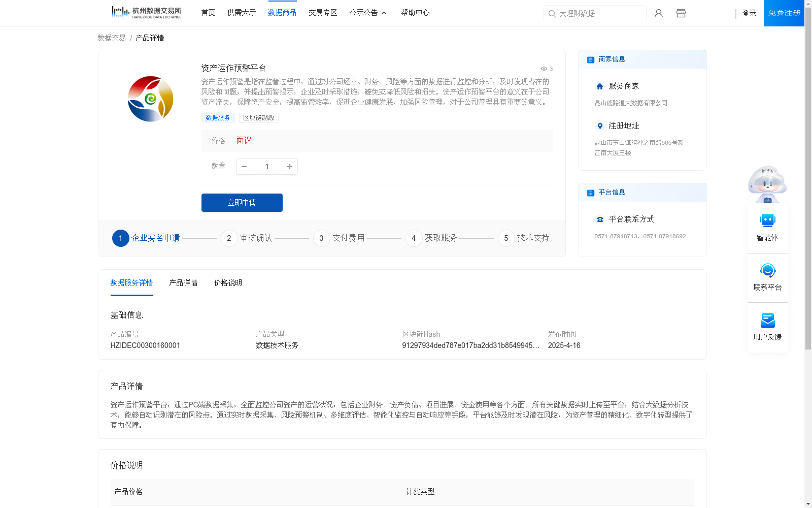Viewport: 812px width, 508px height.
Task: Click the 昆山鹿路通大数据有限公司 merchant name
Action: (x=631, y=103)
